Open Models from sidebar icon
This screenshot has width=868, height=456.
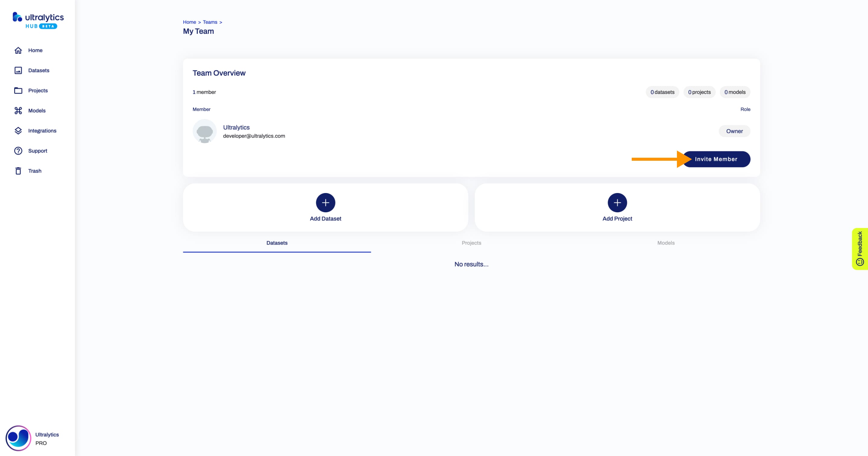[18, 110]
